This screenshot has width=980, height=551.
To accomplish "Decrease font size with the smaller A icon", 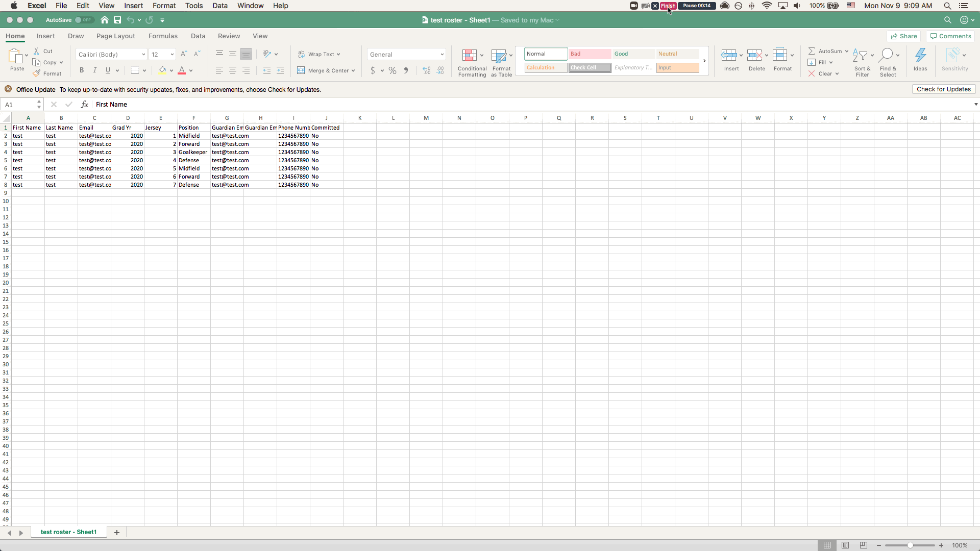I will click(x=197, y=54).
